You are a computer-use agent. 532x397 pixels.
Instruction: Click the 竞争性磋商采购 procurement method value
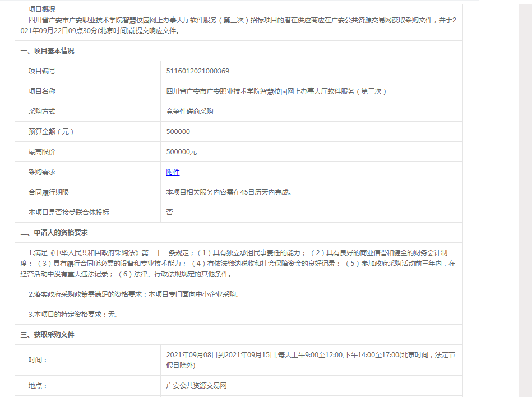189,112
